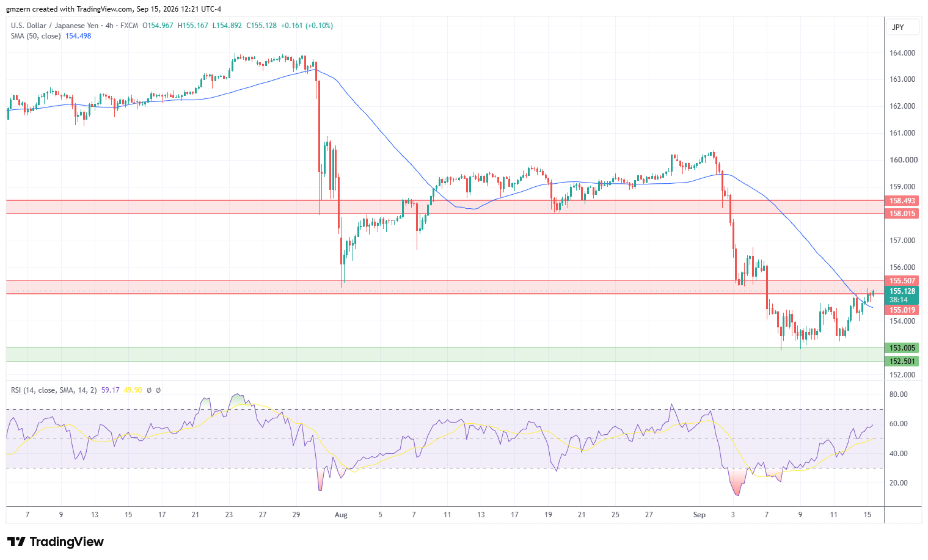Image resolution: width=928 pixels, height=560 pixels.
Task: Select the green support zone on the chart
Action: (445, 355)
